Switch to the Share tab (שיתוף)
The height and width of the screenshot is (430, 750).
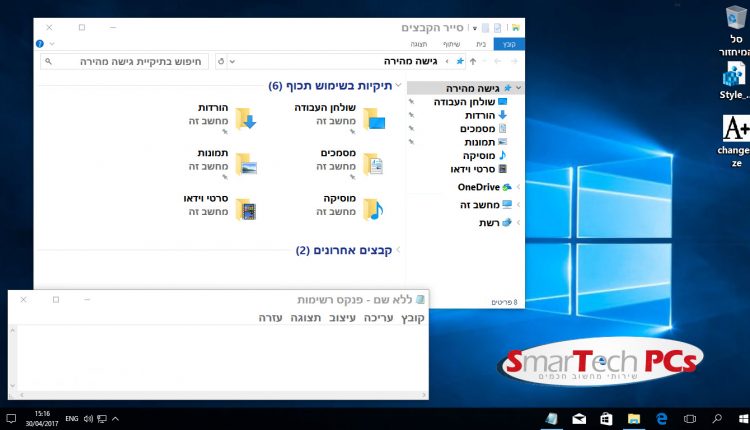coord(451,44)
